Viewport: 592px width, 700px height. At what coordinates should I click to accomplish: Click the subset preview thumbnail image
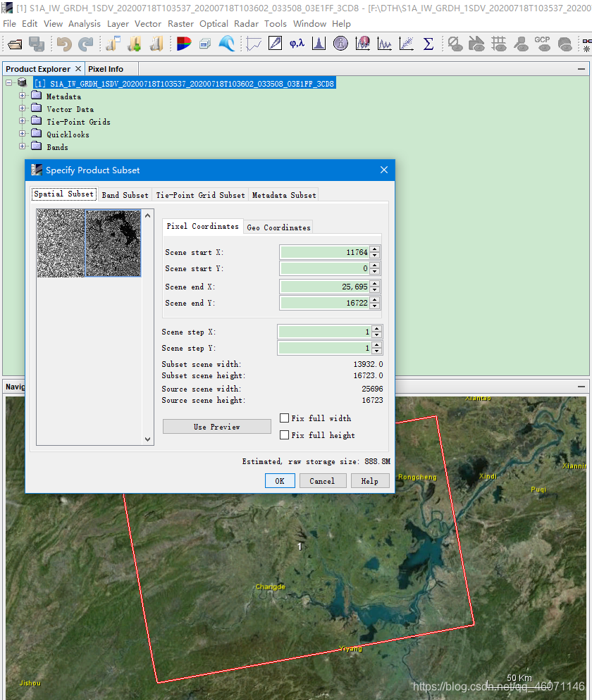(x=89, y=243)
